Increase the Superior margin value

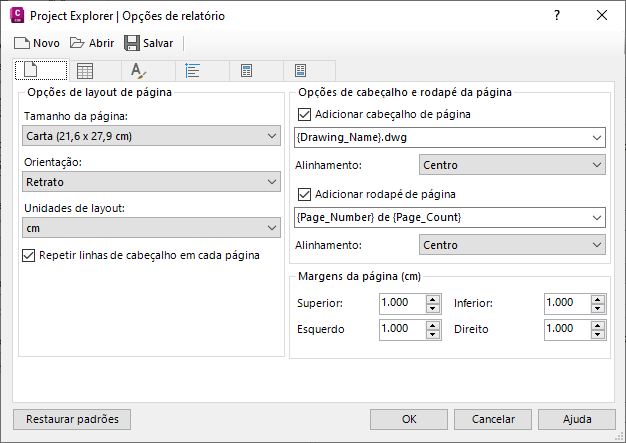click(x=433, y=298)
